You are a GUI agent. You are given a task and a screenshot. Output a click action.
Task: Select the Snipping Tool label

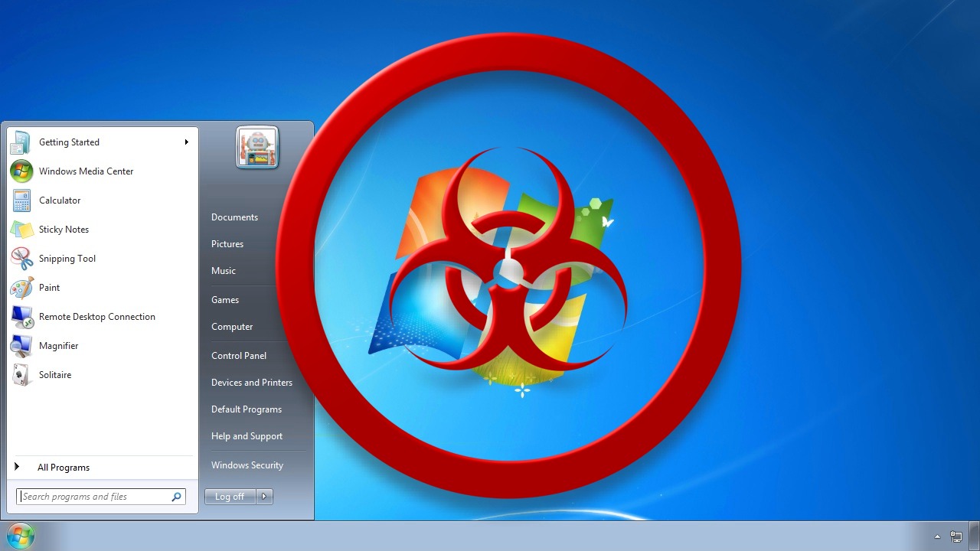(x=67, y=259)
